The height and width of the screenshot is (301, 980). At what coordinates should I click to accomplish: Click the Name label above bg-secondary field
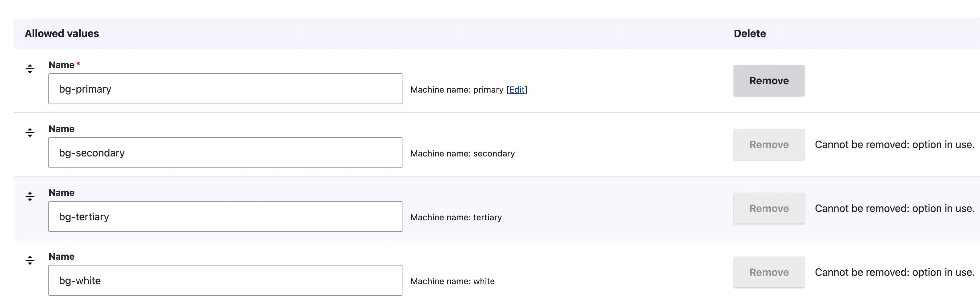point(62,129)
